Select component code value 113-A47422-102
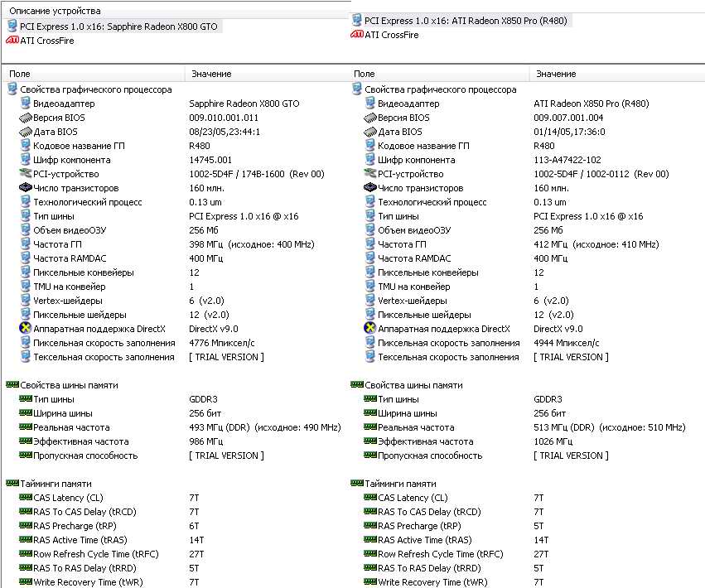705x588 pixels. 567,160
